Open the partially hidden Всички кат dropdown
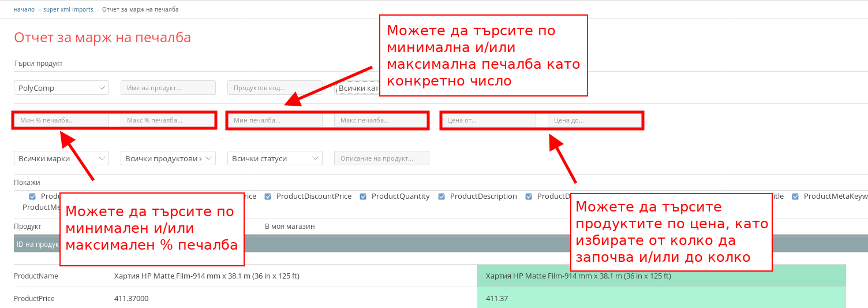 click(x=357, y=88)
